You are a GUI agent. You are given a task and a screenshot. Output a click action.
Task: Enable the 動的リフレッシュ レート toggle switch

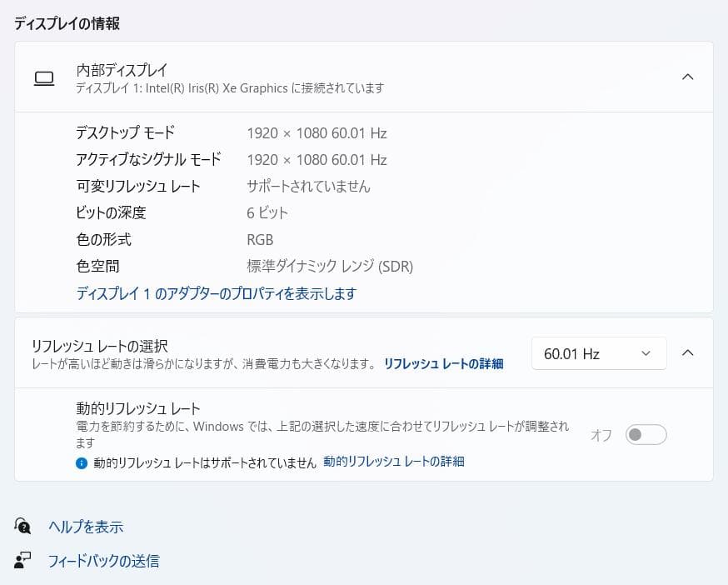646,434
